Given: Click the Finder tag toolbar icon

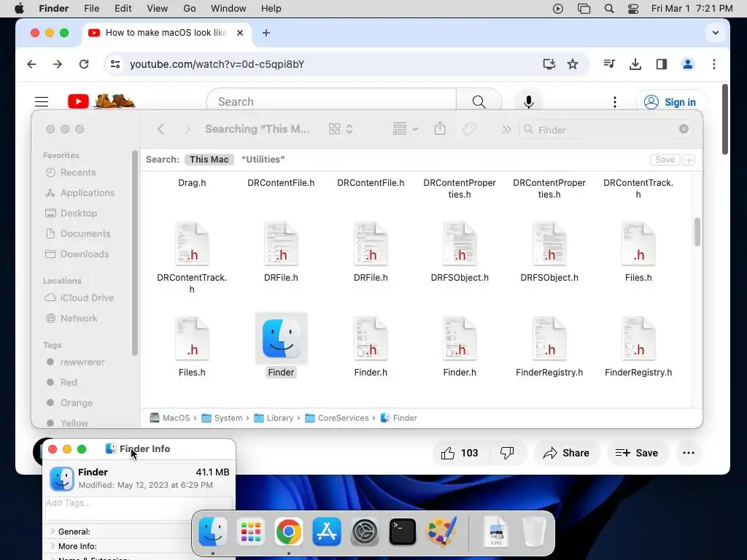Looking at the screenshot, I should [x=469, y=129].
